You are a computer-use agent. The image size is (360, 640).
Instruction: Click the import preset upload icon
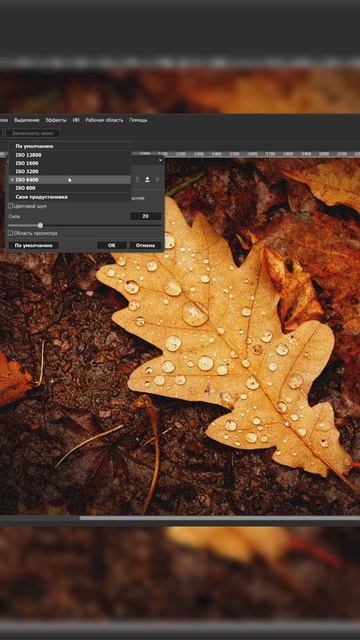[x=147, y=180]
